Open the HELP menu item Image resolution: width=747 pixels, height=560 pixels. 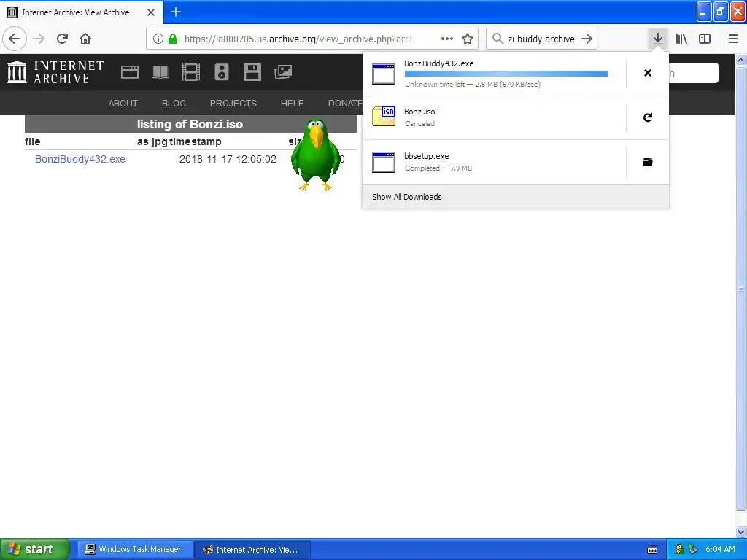[292, 104]
